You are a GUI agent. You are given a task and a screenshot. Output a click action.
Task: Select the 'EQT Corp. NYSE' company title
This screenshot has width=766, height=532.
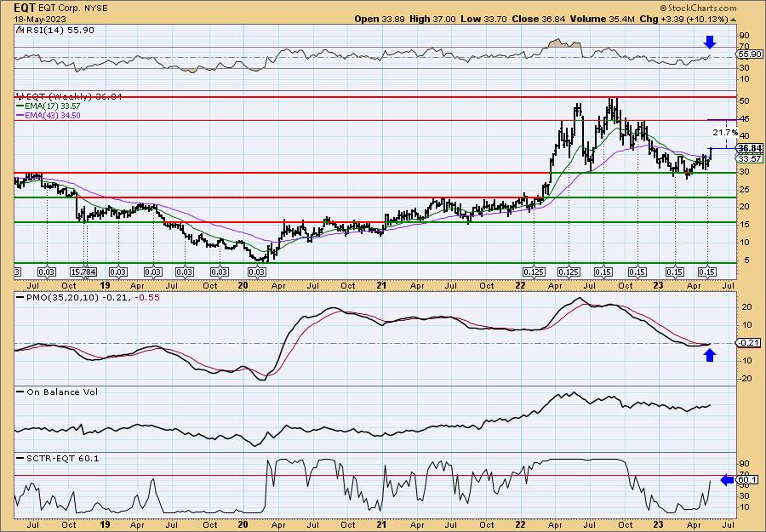72,9
